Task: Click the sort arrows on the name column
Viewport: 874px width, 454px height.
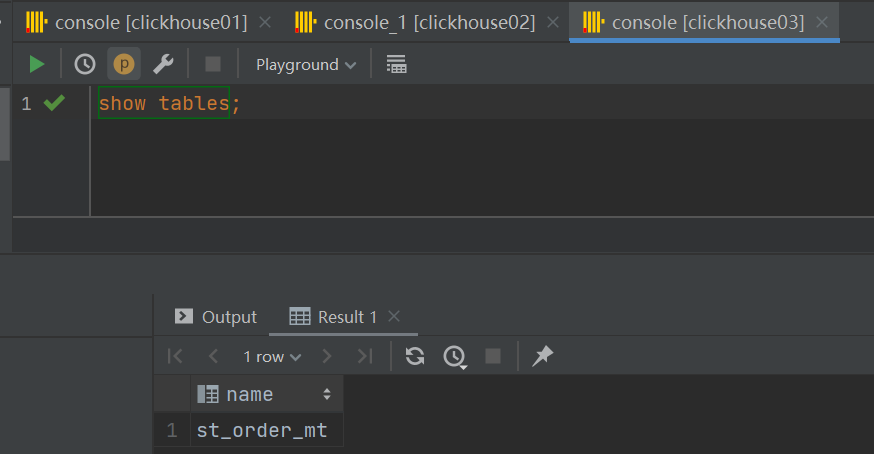Action: [x=326, y=395]
